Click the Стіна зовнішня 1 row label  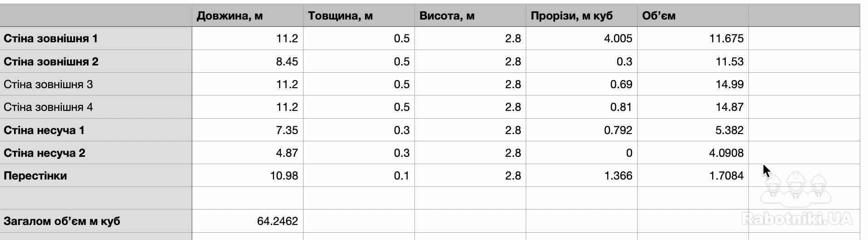[96, 38]
